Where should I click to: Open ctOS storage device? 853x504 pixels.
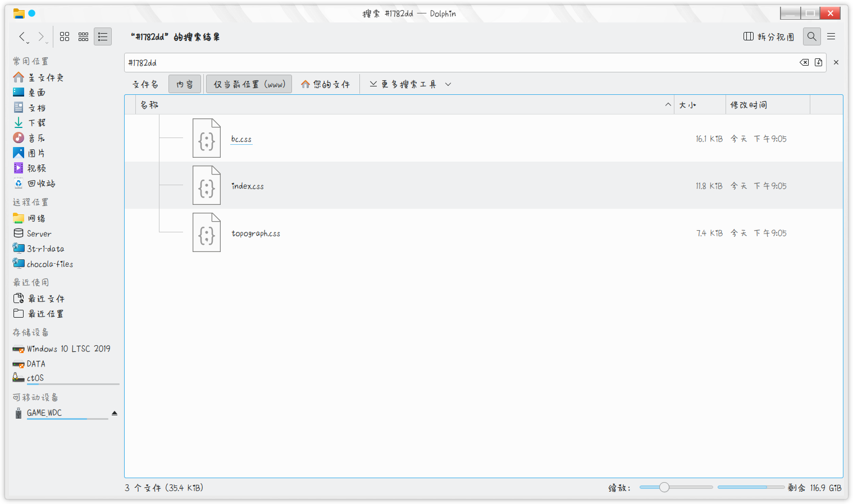pyautogui.click(x=65, y=378)
